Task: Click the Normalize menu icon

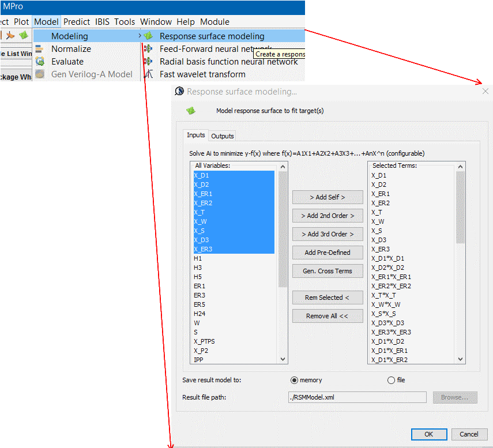Action: (x=40, y=49)
